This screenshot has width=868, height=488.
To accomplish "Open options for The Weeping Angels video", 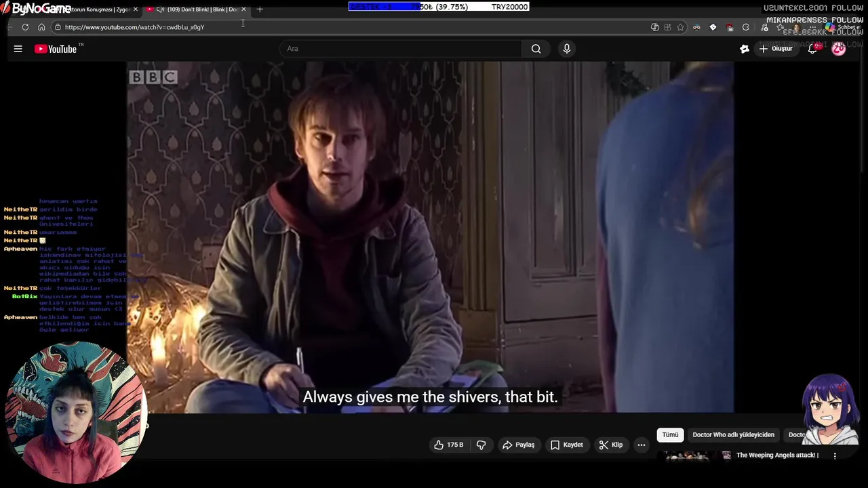I will click(835, 455).
